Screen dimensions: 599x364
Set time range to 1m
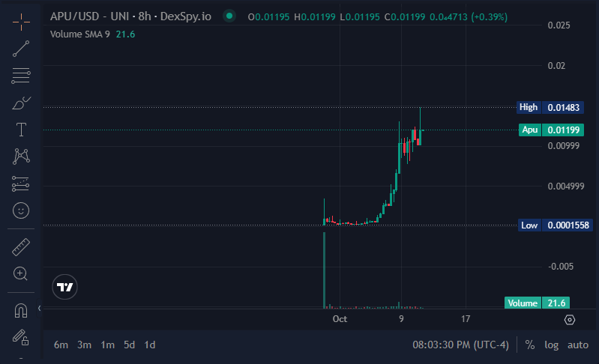point(108,345)
